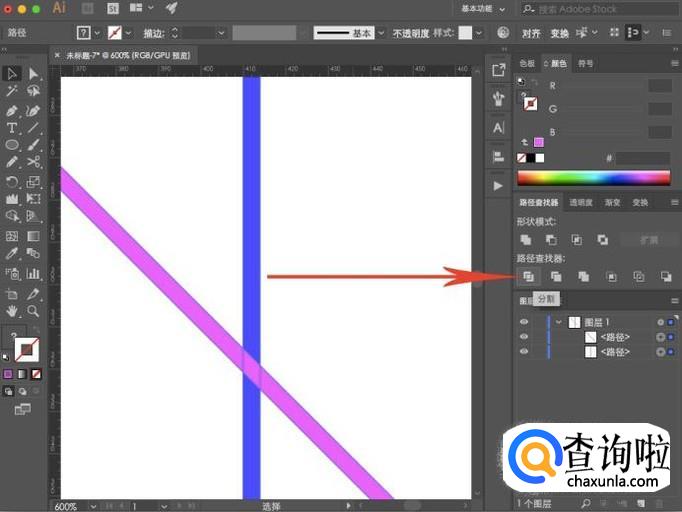The width and height of the screenshot is (682, 512).
Task: Select the Slice tool
Action: point(33,294)
